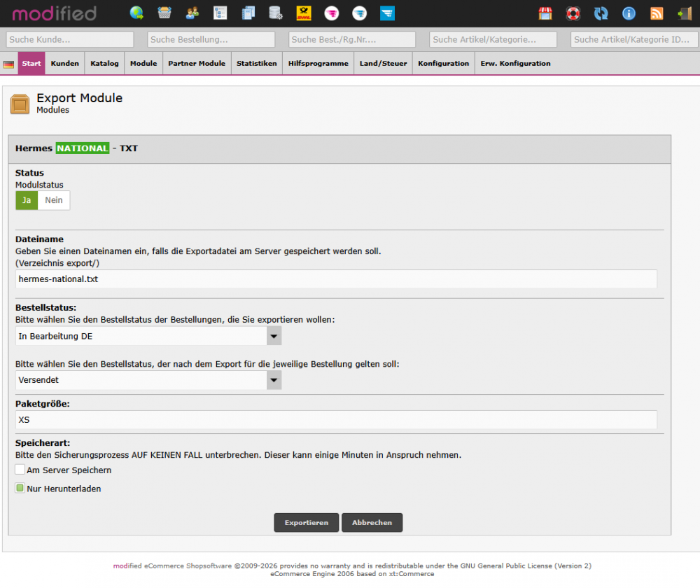Click the Abbrechen button
Screen dimensions: 700x588
point(372,523)
